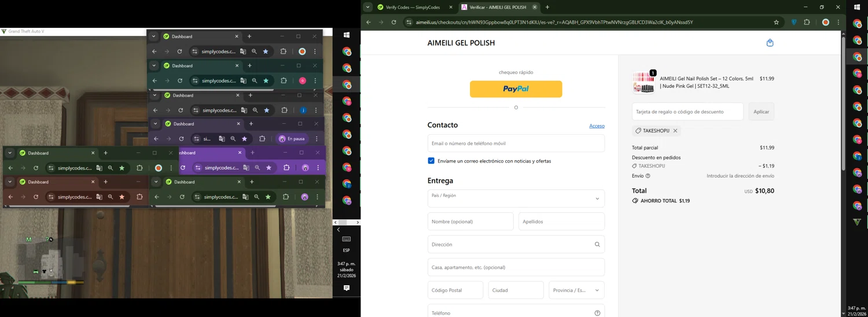This screenshot has height=317, width=868.
Task: Click the checkout page vertical scrollbar
Action: (844, 103)
